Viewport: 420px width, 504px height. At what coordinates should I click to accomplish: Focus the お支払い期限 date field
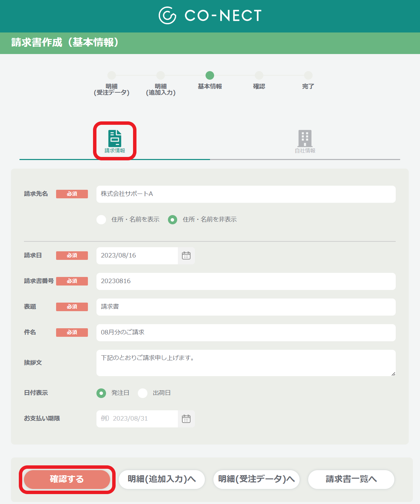pyautogui.click(x=137, y=419)
